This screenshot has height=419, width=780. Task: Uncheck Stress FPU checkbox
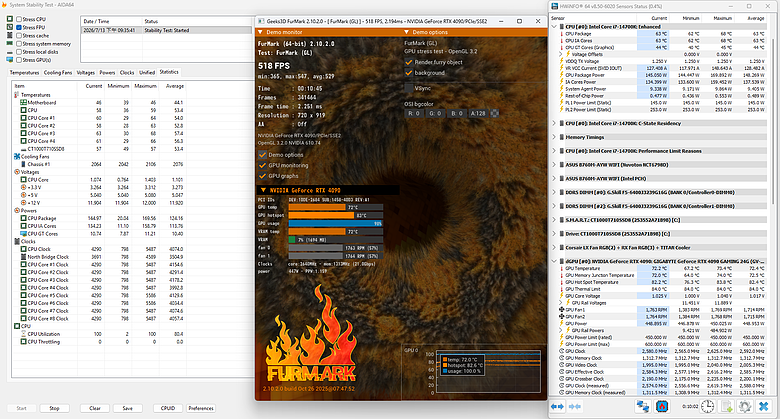pos(19,27)
